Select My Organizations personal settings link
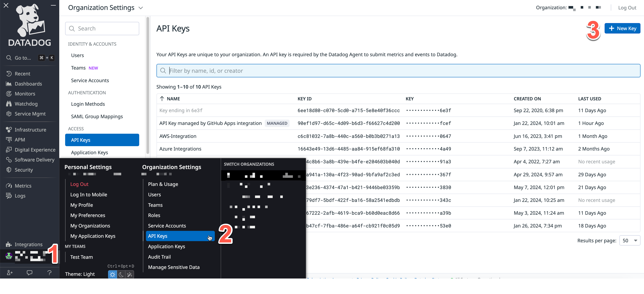This screenshot has width=644, height=294. 90,225
